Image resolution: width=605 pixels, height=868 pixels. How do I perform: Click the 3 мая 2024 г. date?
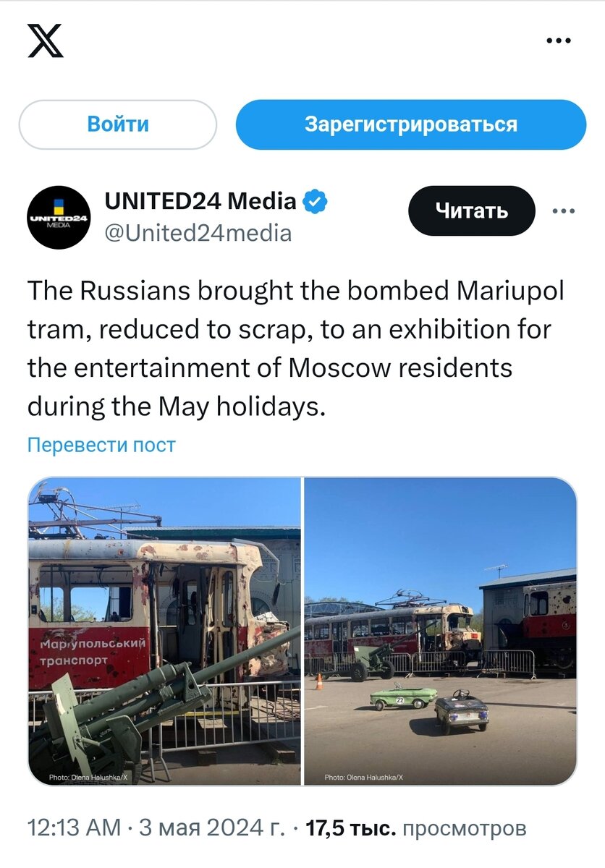point(212,828)
